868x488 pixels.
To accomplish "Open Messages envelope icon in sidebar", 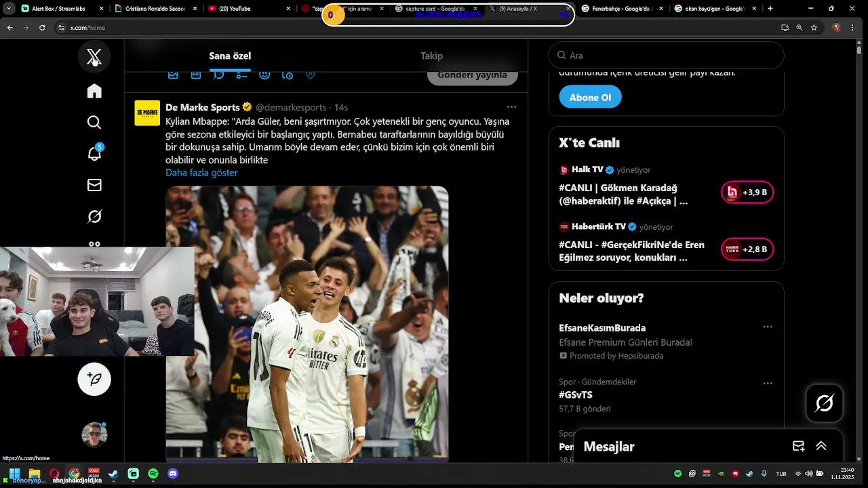I will [94, 185].
